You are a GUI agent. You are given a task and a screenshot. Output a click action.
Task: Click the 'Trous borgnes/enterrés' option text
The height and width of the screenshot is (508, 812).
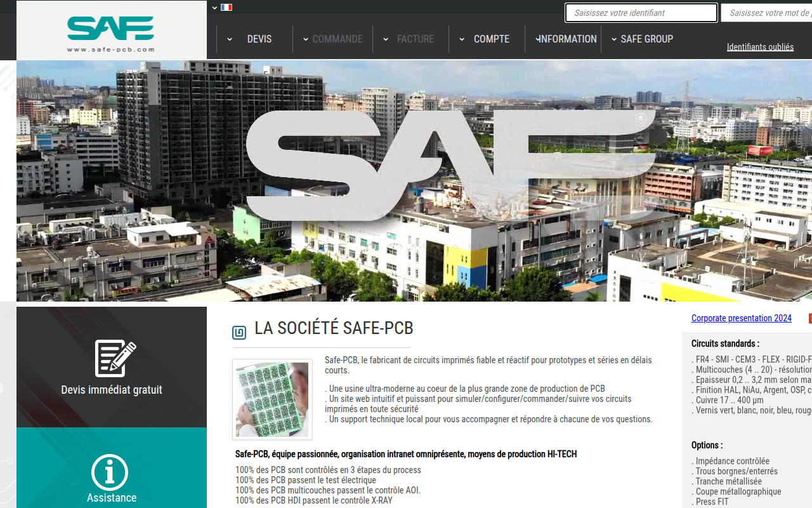[735, 471]
